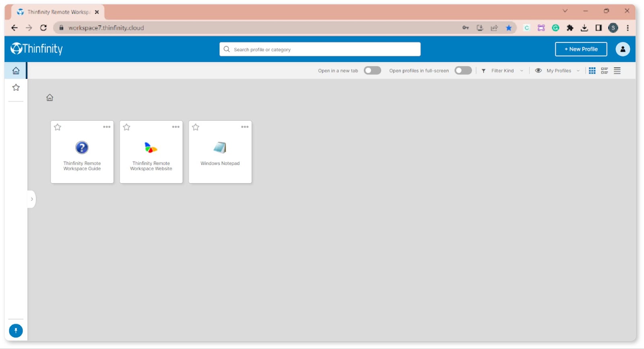This screenshot has width=644, height=349.
Task: Click the Open profiles in full-screen label
Action: [419, 71]
